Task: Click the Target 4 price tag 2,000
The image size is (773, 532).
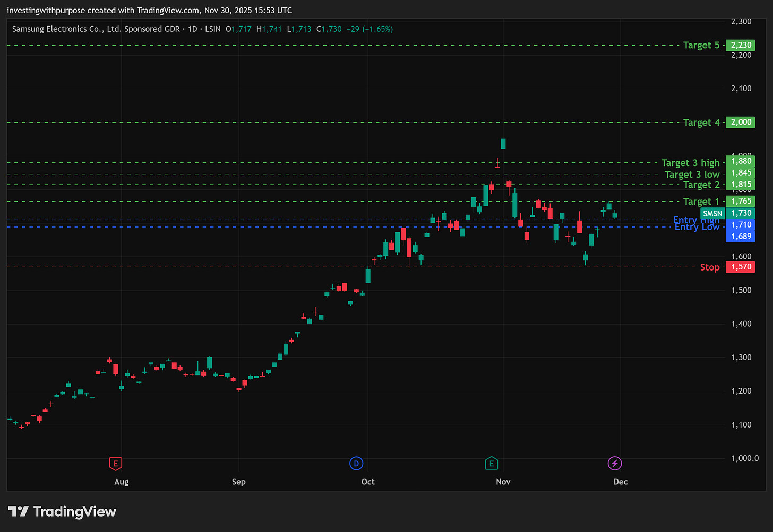Action: pos(741,122)
